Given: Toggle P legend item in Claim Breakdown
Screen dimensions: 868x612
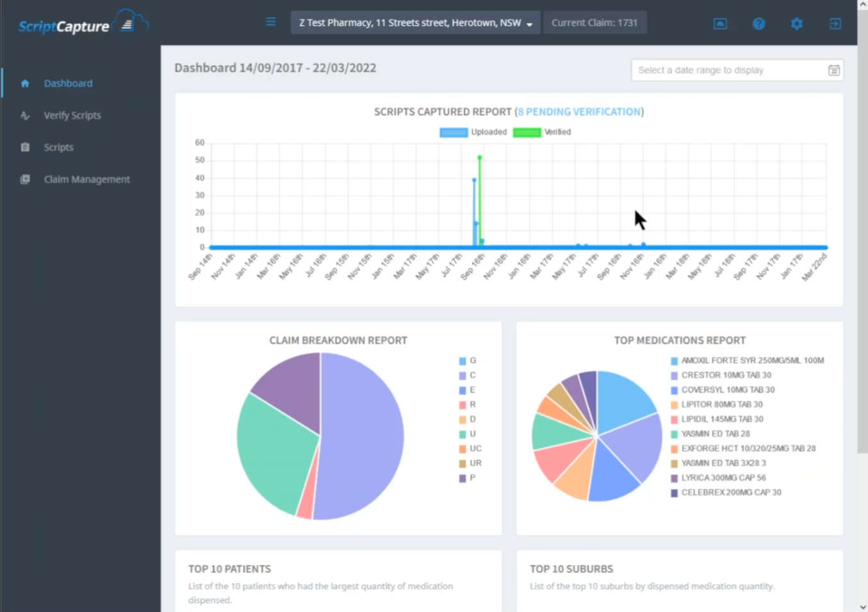Looking at the screenshot, I should coord(468,478).
